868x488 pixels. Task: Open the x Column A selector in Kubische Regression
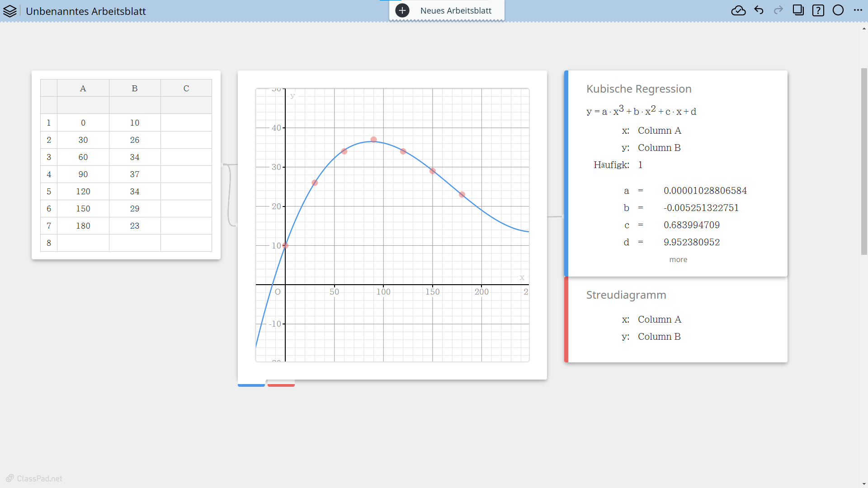coord(659,131)
